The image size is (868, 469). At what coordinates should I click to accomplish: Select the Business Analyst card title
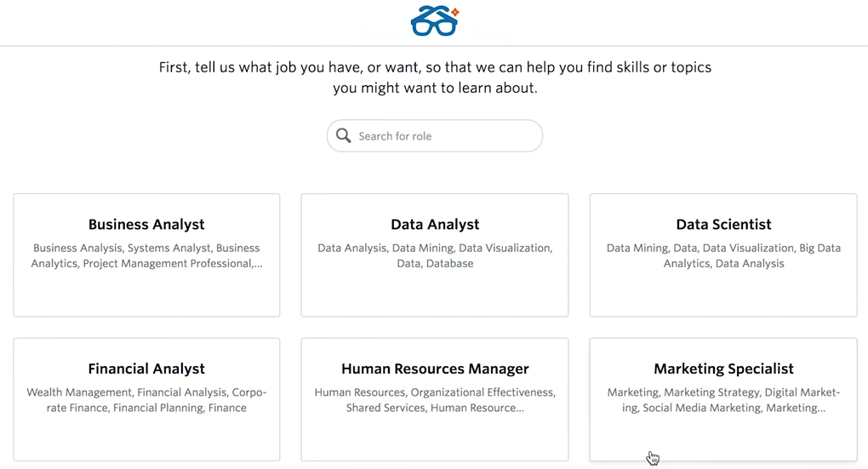tap(146, 225)
